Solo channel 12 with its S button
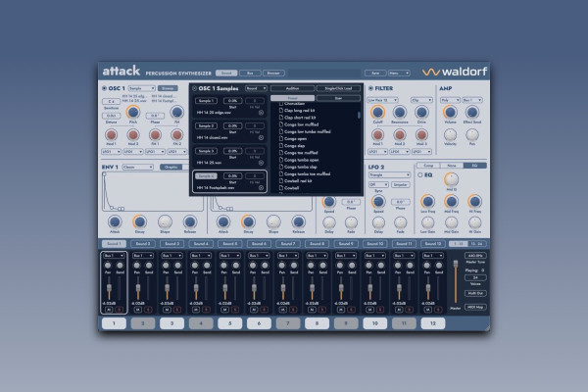Image resolution: width=588 pixels, height=392 pixels. coord(438,310)
